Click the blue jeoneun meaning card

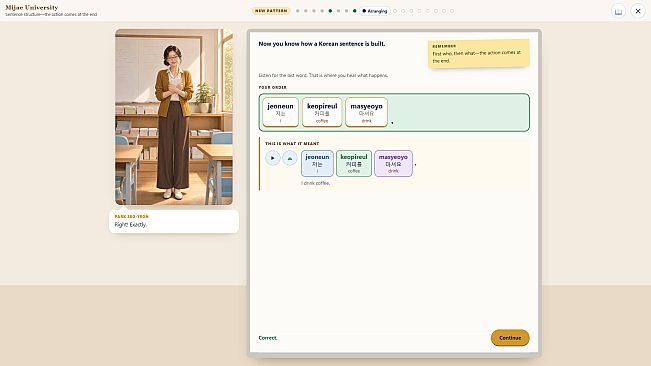pos(317,163)
